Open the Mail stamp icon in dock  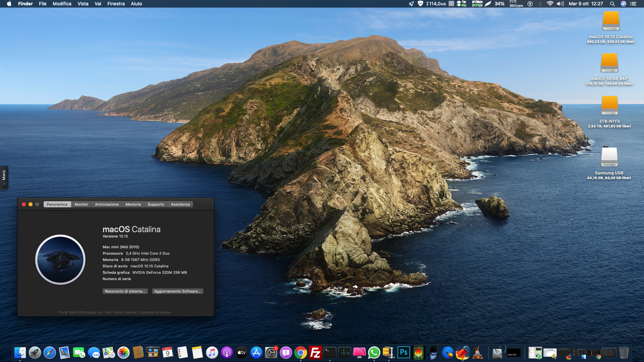coord(64,353)
